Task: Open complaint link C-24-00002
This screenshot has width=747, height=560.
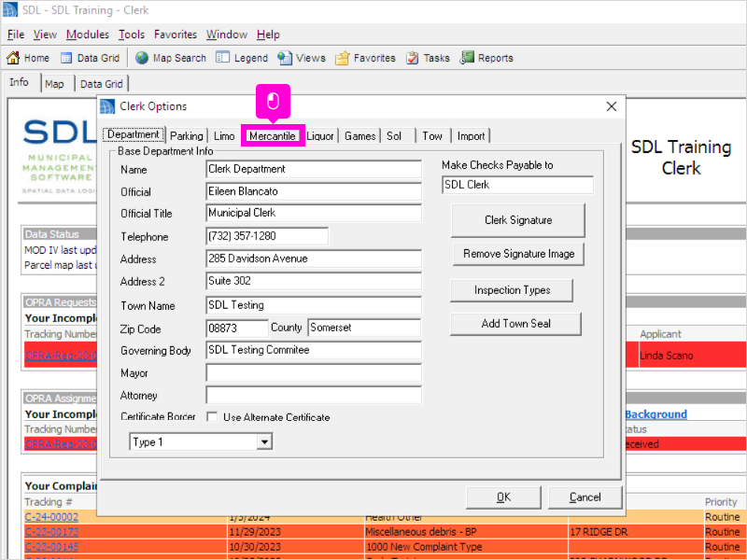Action: 51,517
